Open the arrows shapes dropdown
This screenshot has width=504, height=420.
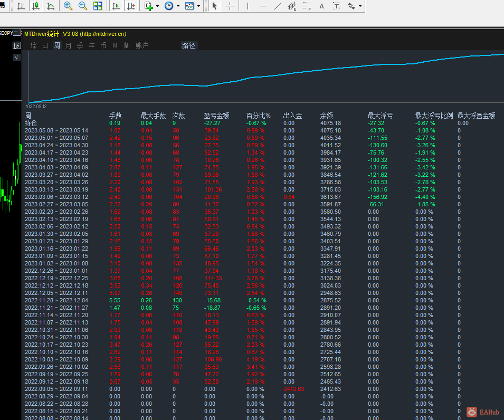click(x=360, y=6)
